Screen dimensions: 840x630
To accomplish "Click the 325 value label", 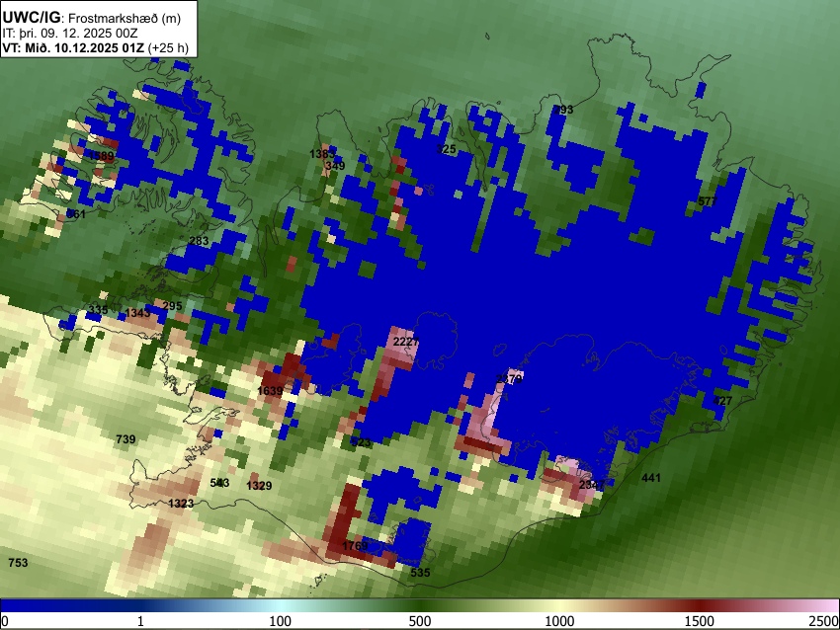I will [x=446, y=149].
